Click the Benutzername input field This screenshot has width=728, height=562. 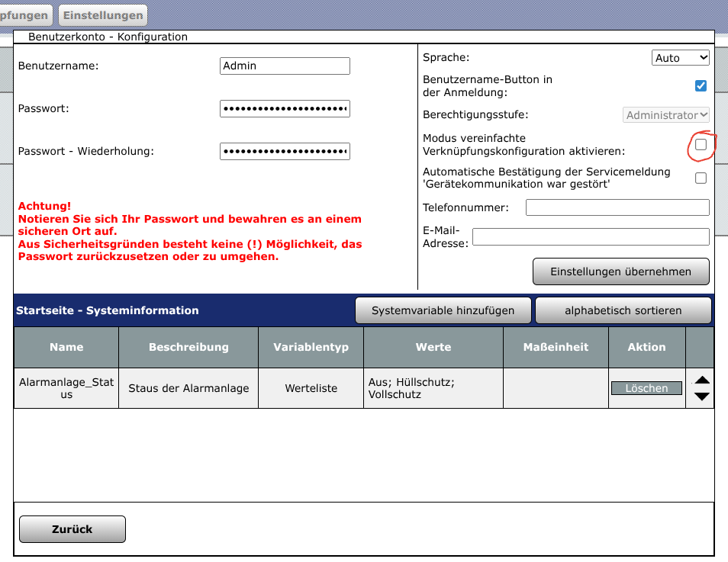[x=285, y=66]
